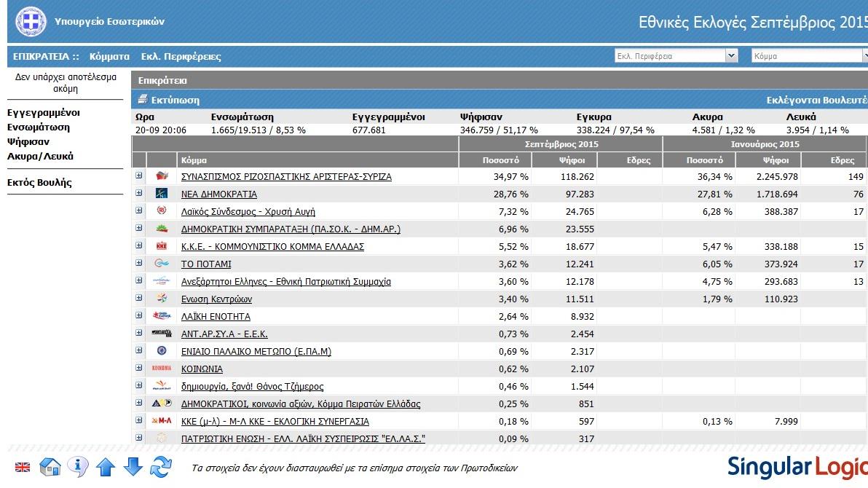Open Εκτός Βουλής in the left sidebar
The width and height of the screenshot is (868, 488).
[39, 182]
